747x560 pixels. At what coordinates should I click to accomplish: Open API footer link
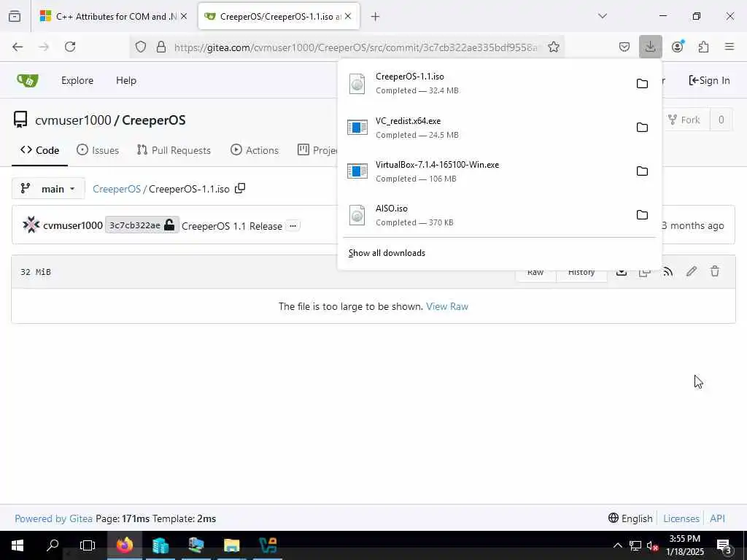(718, 518)
